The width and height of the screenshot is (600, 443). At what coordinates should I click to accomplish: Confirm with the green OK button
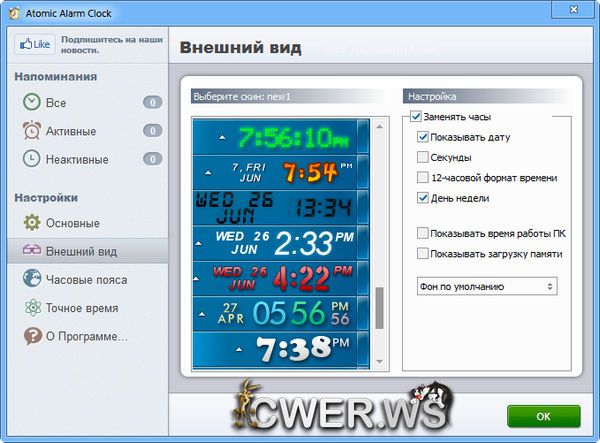point(543,416)
